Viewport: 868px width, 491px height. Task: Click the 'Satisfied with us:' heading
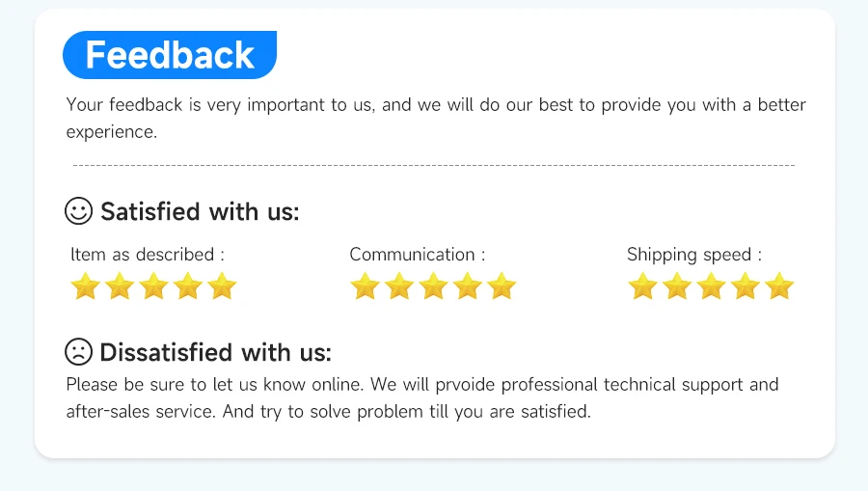(200, 211)
